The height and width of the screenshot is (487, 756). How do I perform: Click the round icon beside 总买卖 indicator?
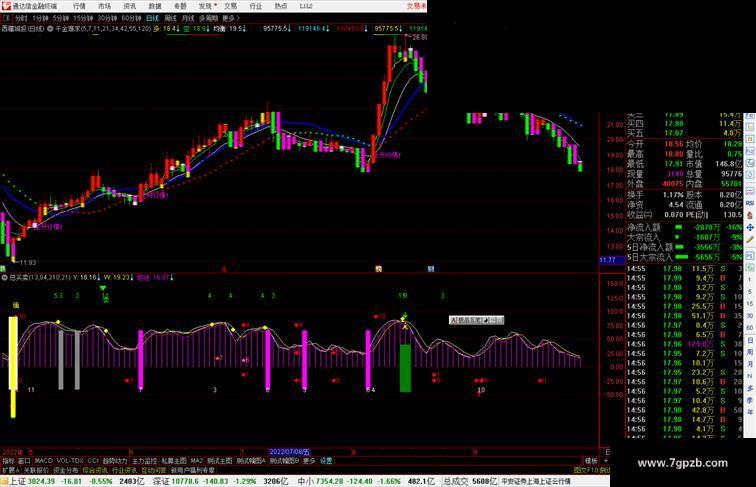click(x=4, y=278)
